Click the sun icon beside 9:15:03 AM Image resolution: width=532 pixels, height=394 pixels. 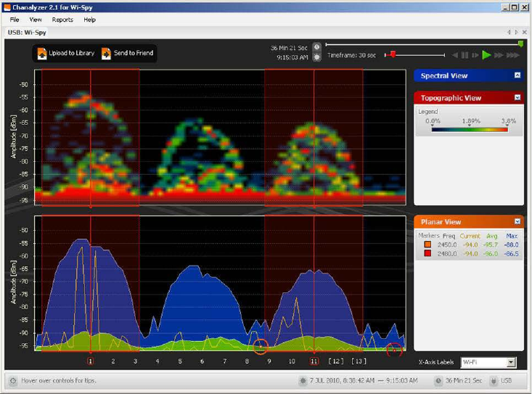[x=317, y=56]
